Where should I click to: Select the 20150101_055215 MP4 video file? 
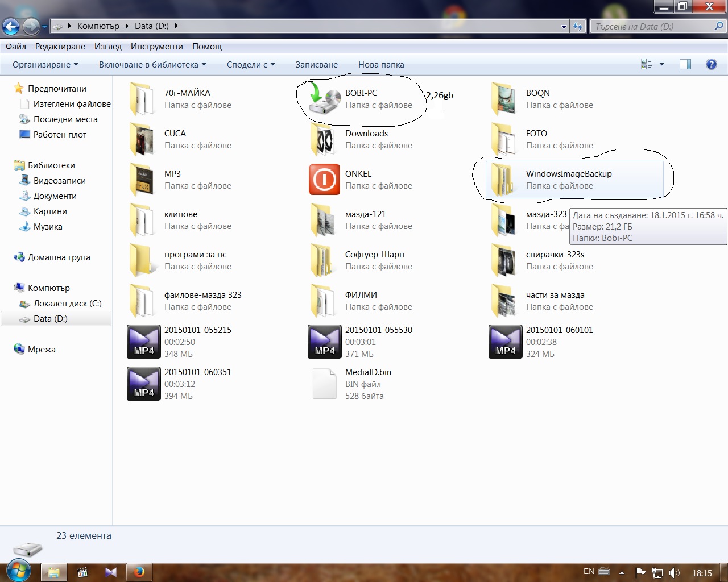coord(143,342)
